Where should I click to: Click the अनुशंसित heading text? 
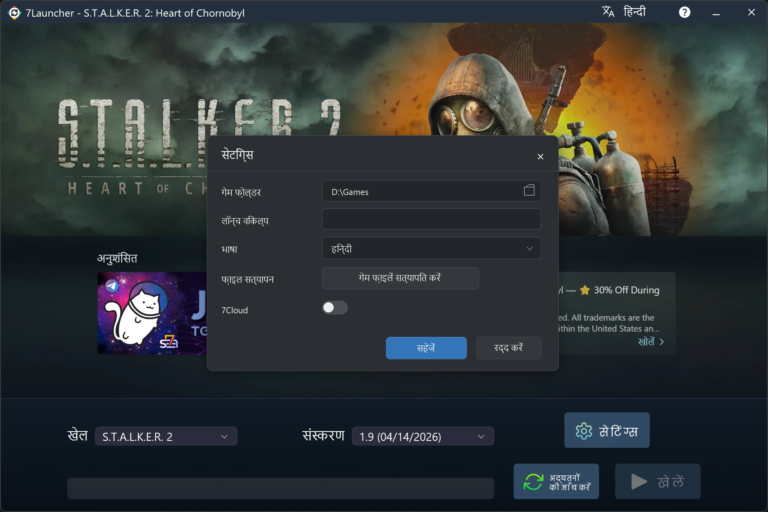117,258
